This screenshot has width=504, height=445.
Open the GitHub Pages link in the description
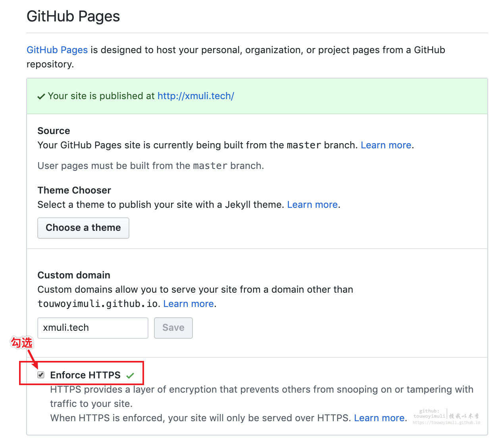tap(57, 50)
